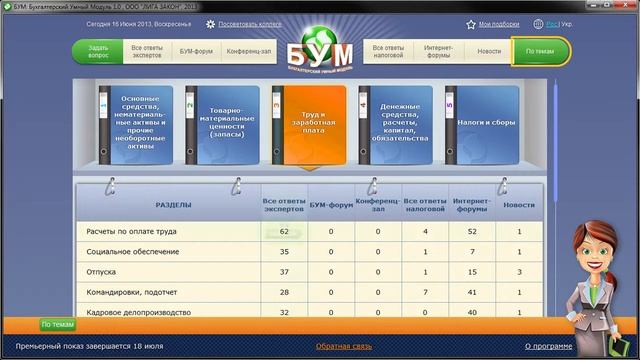Open 41 Интернет-форумы entries for Командировки, подотчет

point(472,292)
